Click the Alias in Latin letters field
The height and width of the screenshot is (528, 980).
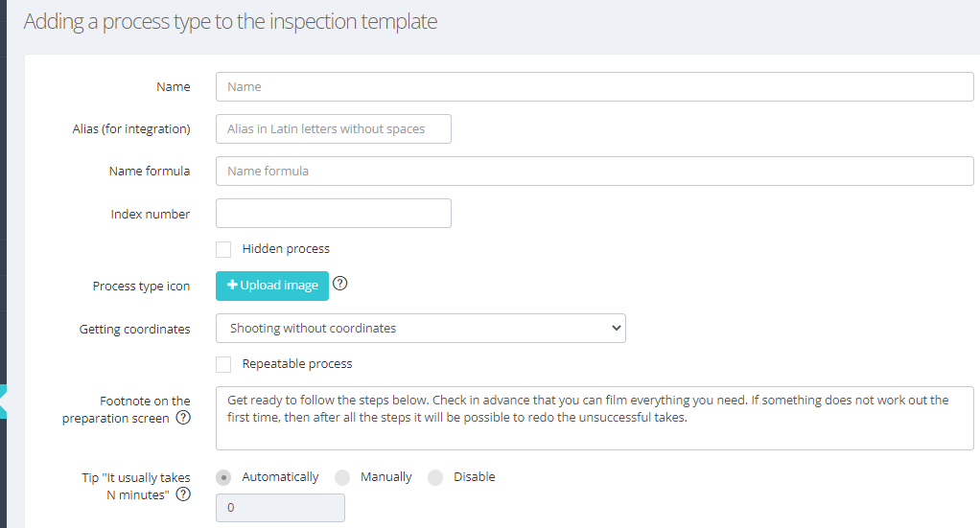pyautogui.click(x=333, y=128)
